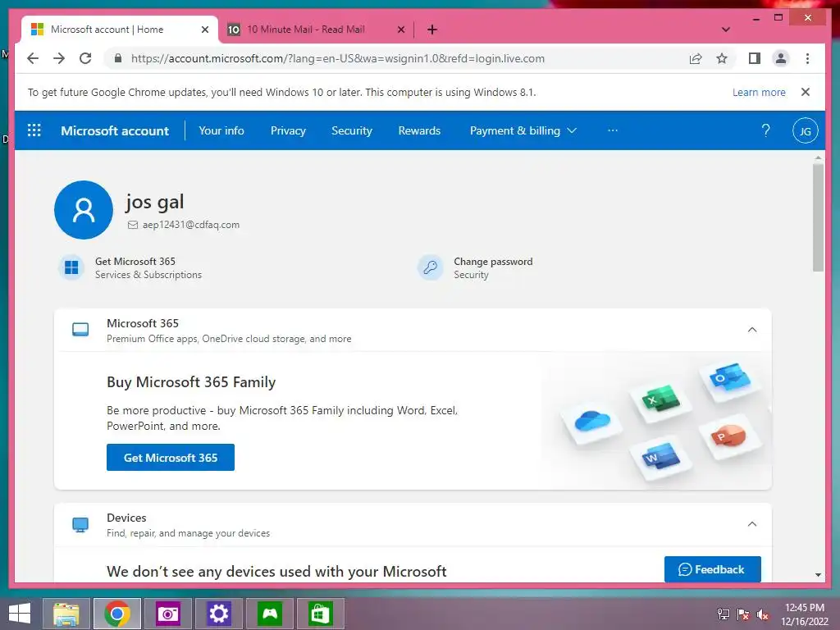This screenshot has height=630, width=840.
Task: Open Camera app from taskbar
Action: (167, 614)
